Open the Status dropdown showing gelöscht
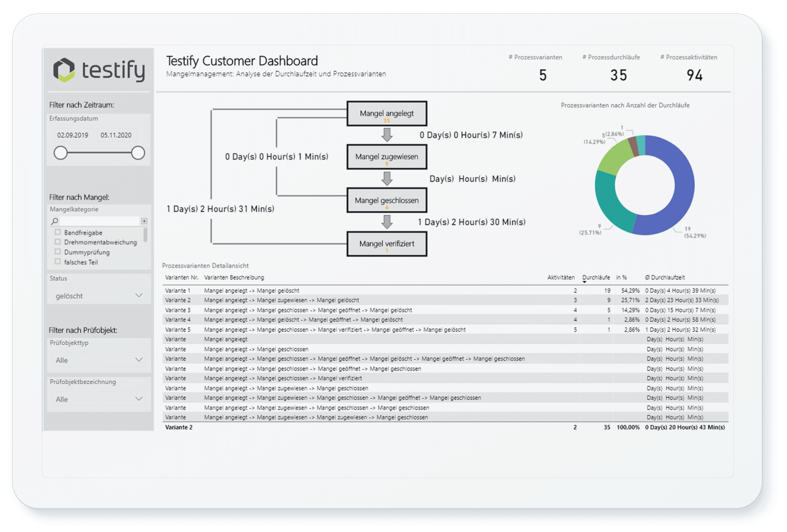The image size is (787, 532). click(99, 296)
